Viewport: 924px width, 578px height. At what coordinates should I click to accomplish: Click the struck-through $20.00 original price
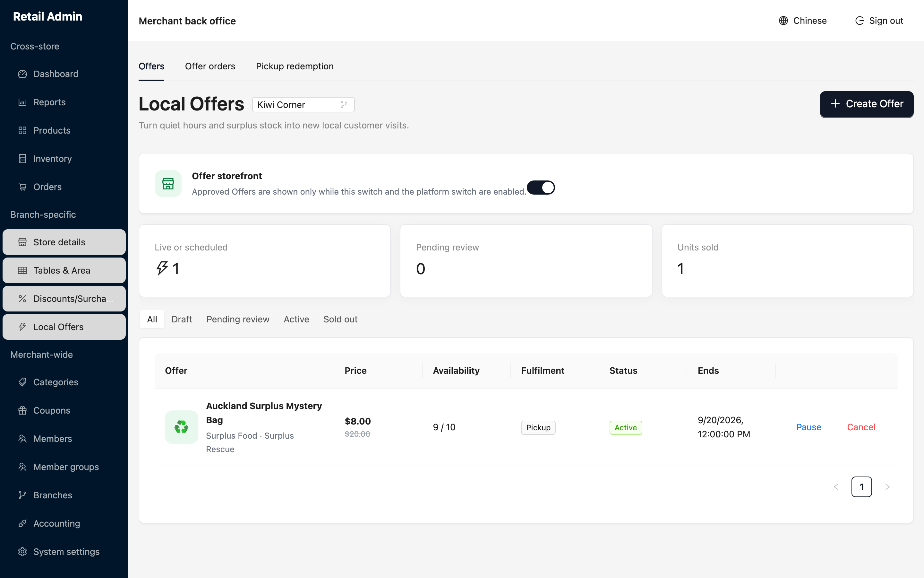(357, 434)
